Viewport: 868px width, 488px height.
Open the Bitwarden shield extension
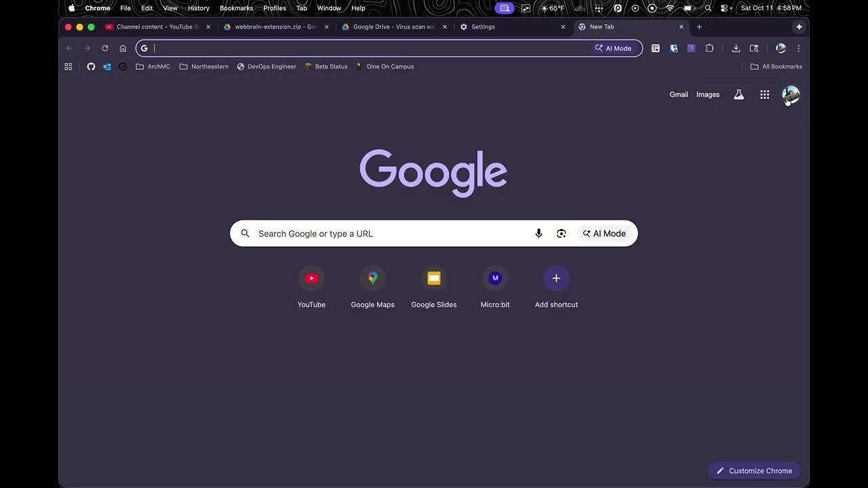tap(673, 48)
